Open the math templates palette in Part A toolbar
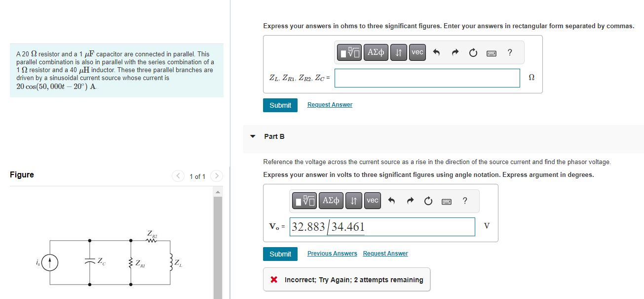Screen dimensions: 644x299 (x=349, y=52)
